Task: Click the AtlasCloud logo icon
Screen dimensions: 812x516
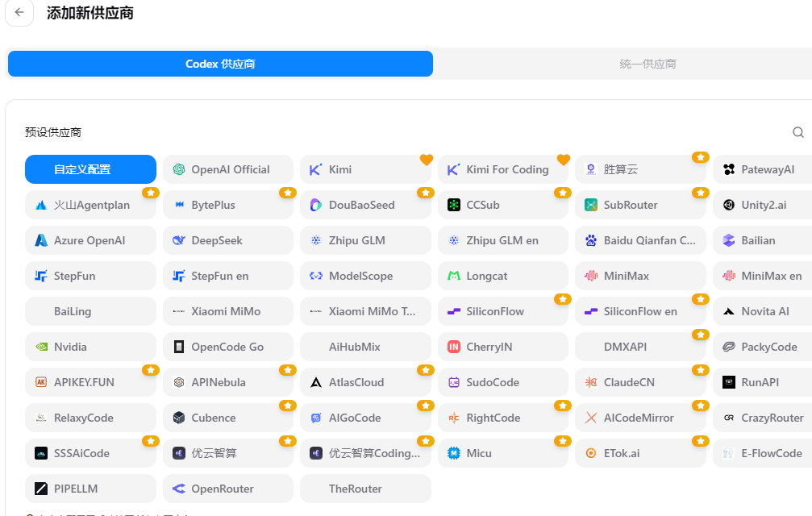Action: 316,382
